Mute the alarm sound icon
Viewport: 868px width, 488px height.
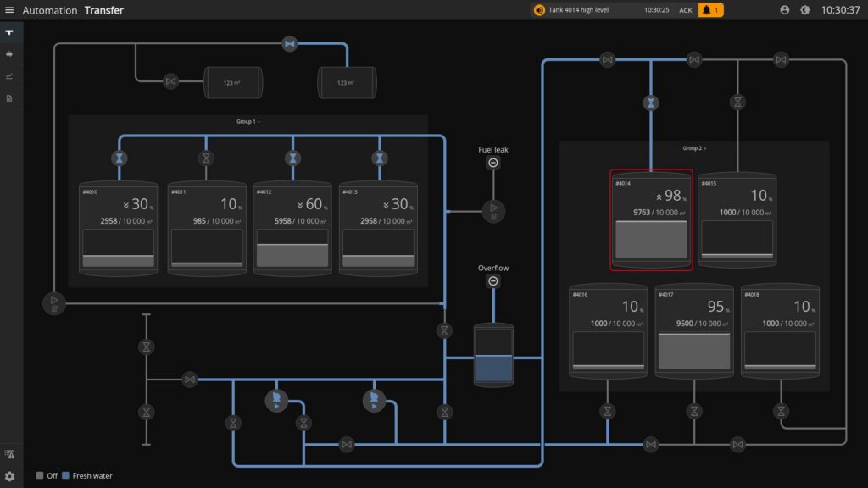tap(539, 10)
